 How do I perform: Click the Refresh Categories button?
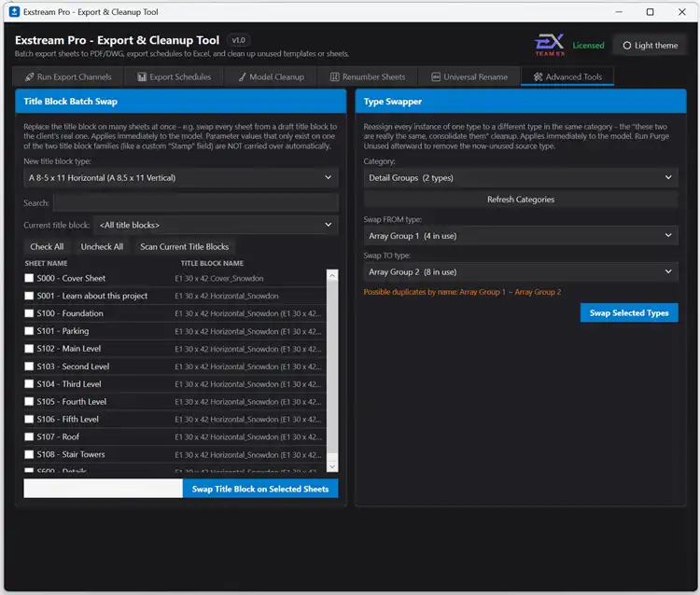coord(521,200)
